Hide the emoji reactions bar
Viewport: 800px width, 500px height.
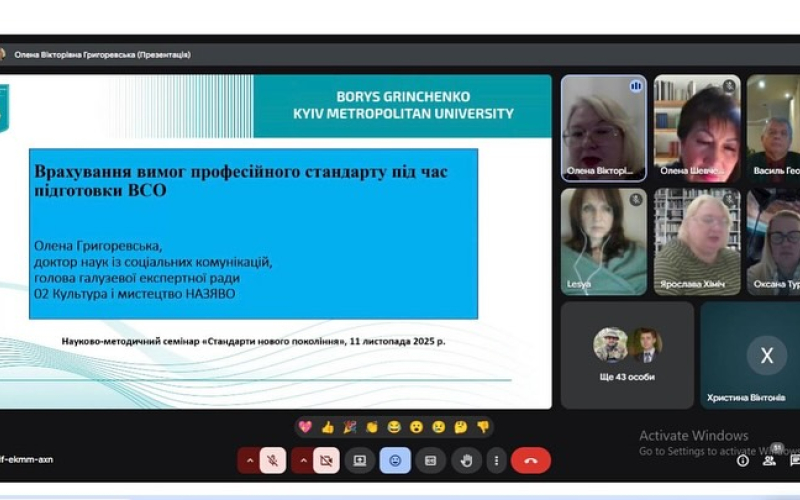(x=395, y=460)
